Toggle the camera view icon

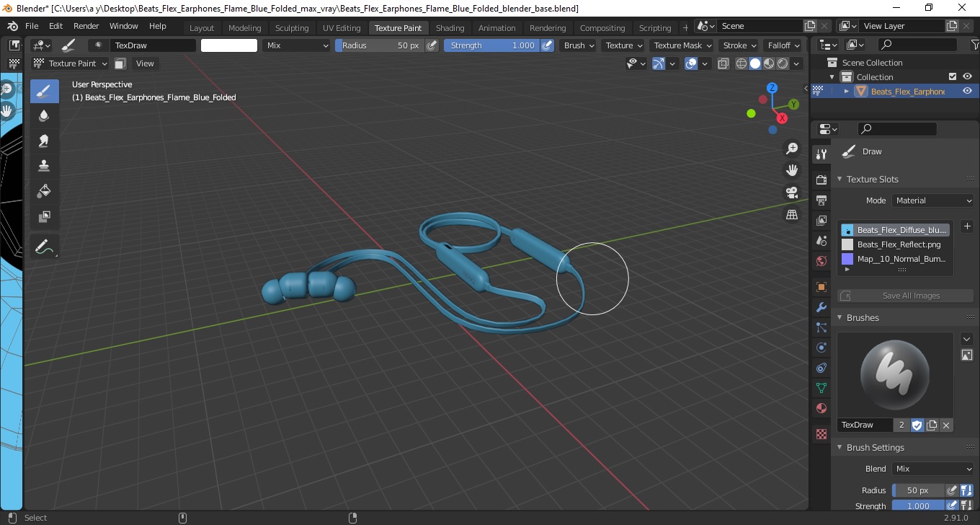coord(792,193)
